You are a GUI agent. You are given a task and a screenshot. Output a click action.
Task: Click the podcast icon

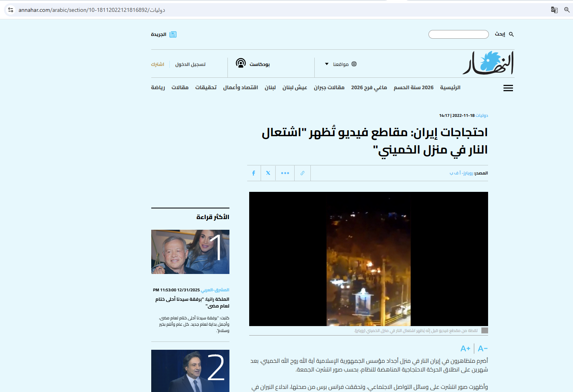[240, 63]
